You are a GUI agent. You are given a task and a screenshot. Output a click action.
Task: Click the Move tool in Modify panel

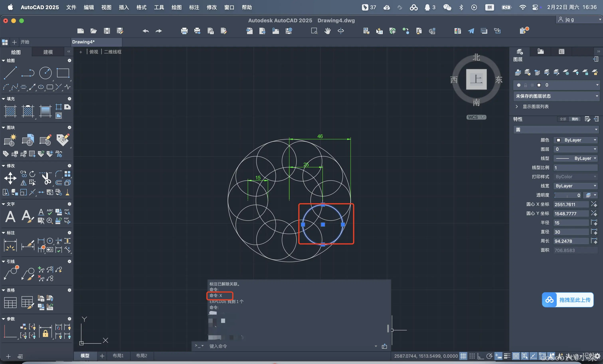10,178
